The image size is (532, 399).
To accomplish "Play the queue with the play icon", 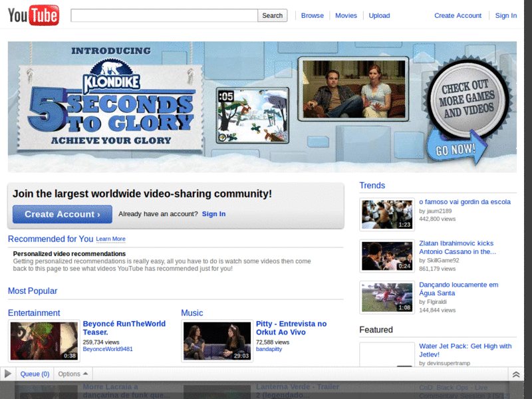I will point(8,374).
